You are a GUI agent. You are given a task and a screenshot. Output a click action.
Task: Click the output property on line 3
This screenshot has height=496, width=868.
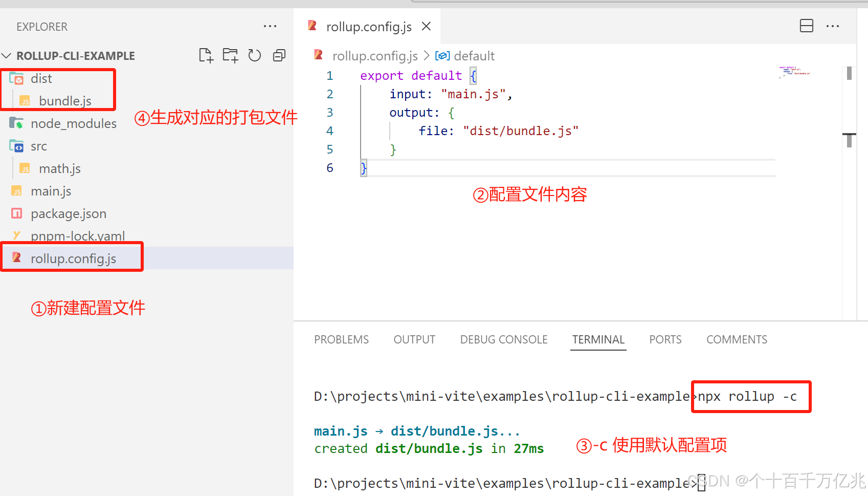pos(411,113)
